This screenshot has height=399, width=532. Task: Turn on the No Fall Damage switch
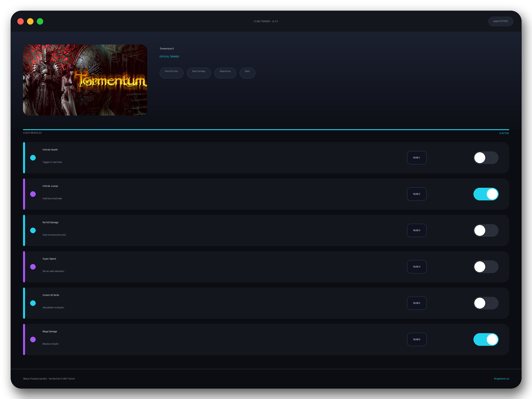pos(486,230)
